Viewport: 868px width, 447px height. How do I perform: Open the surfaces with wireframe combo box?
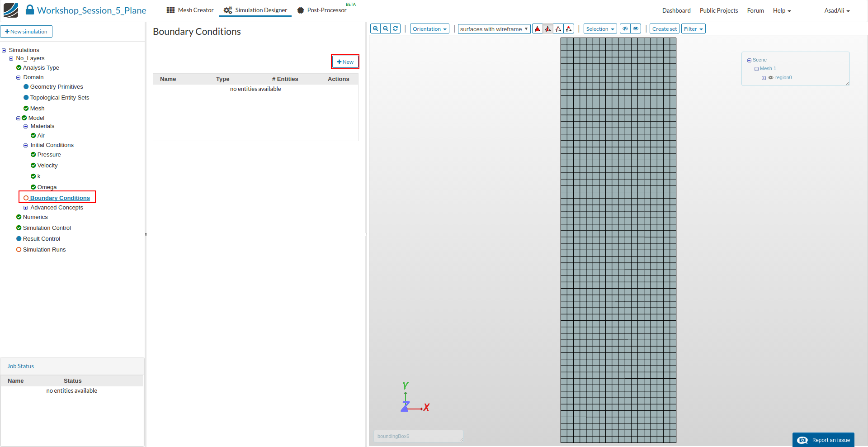click(494, 29)
